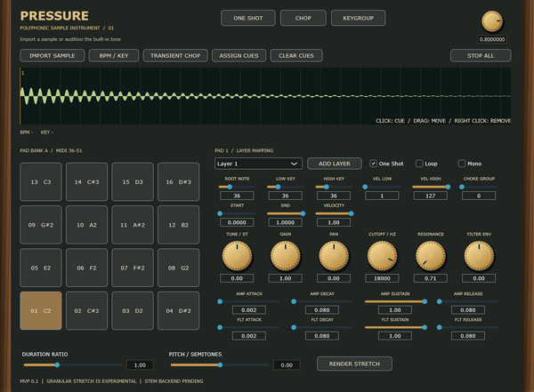Click CLEAR CUES button

click(x=296, y=55)
